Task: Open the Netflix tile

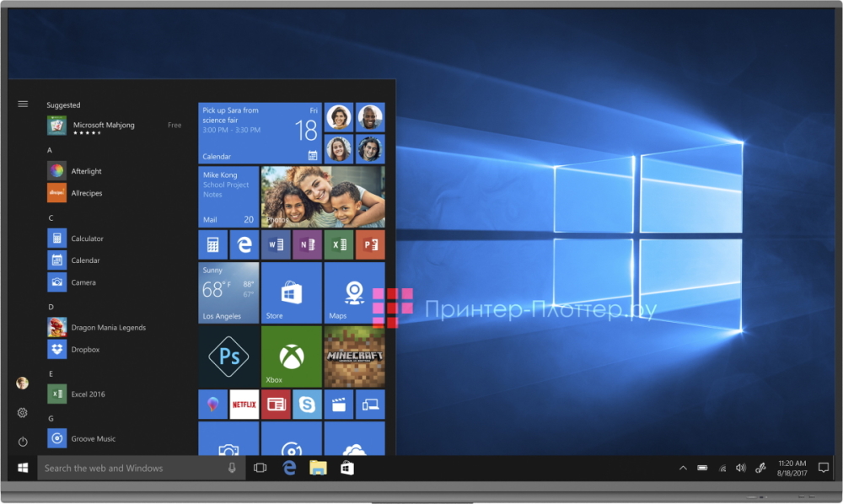Action: click(x=244, y=405)
